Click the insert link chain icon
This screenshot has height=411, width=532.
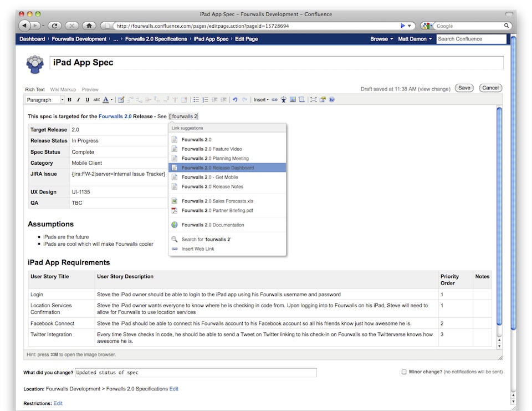[x=274, y=100]
